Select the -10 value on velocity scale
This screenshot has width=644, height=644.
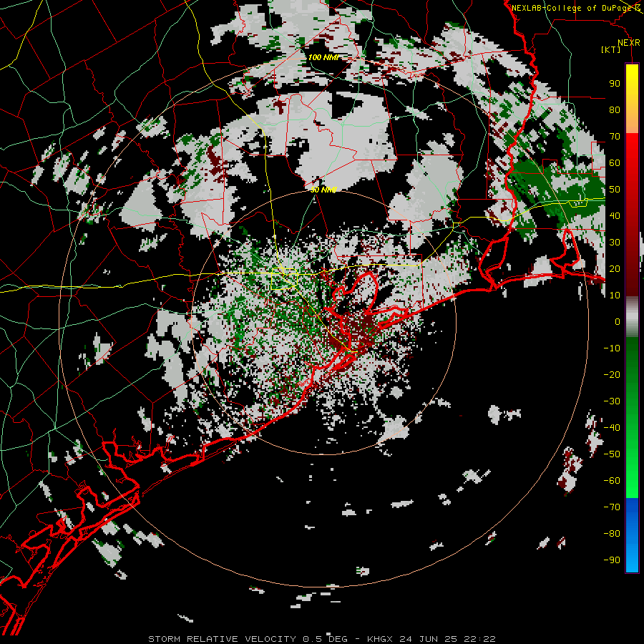coord(612,348)
